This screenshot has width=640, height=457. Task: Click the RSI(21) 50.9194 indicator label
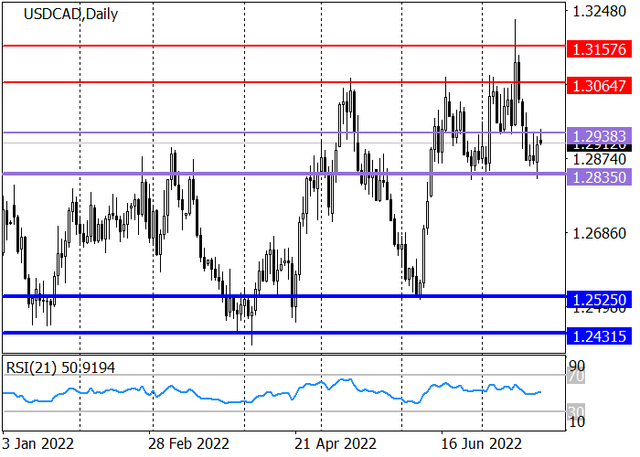pyautogui.click(x=60, y=368)
